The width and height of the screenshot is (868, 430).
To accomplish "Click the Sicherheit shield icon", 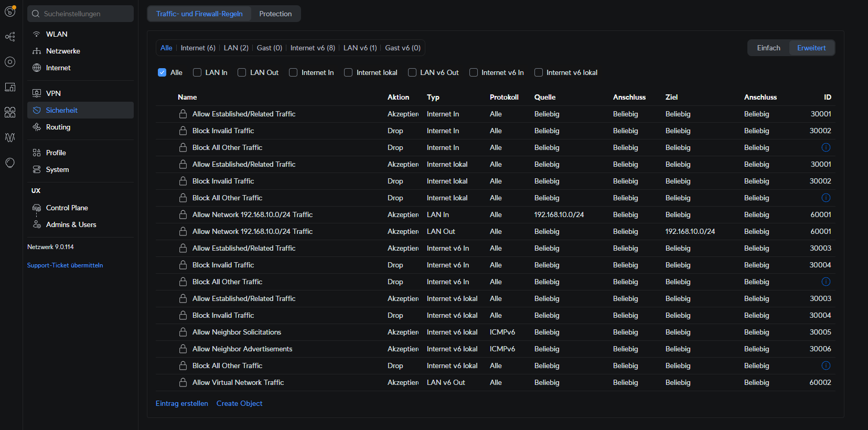I will (37, 110).
